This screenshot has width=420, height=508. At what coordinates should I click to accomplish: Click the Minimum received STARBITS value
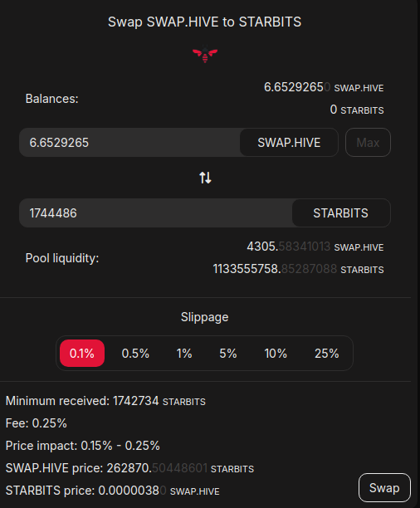coord(159,401)
